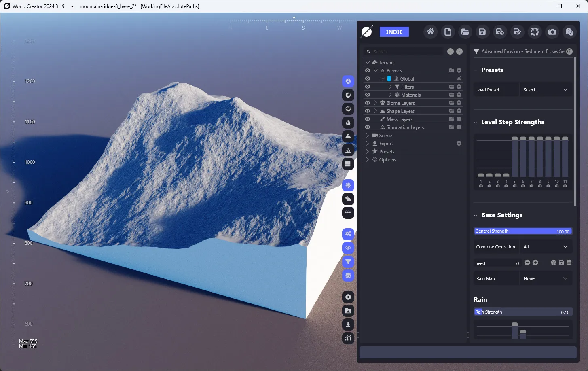Expand the Scene tree node
Screen dimensions: 588x371
click(368, 135)
